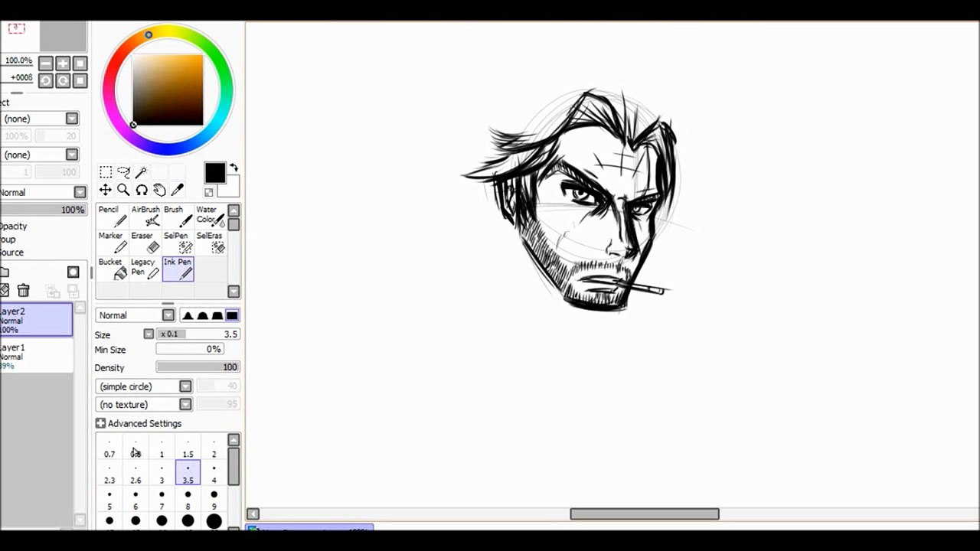Select the Move layer tool
Viewport: 980px width, 551px height.
click(106, 190)
